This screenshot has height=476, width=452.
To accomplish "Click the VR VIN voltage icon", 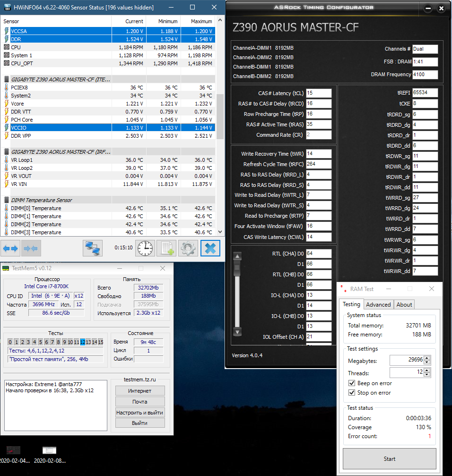I will coord(6,184).
